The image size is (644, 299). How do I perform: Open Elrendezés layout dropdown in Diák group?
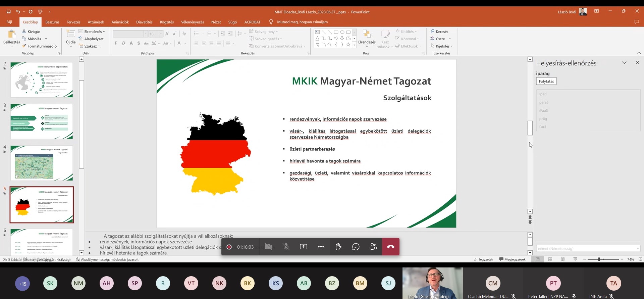tap(92, 32)
